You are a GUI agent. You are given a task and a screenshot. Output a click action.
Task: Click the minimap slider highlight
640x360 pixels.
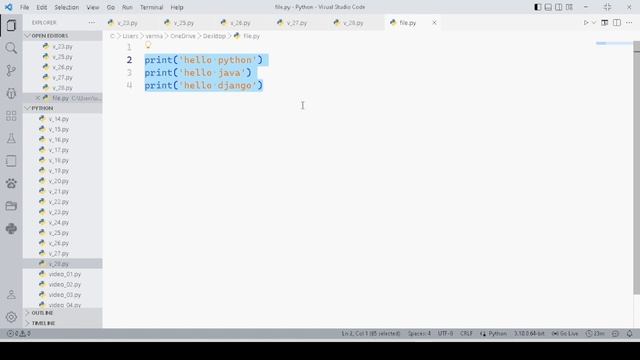(x=614, y=43)
